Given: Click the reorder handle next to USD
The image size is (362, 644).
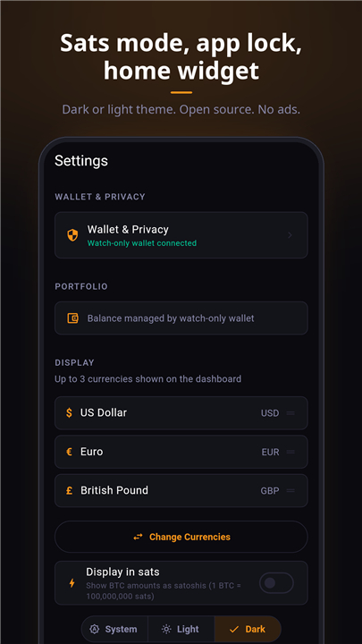Looking at the screenshot, I should pyautogui.click(x=290, y=412).
